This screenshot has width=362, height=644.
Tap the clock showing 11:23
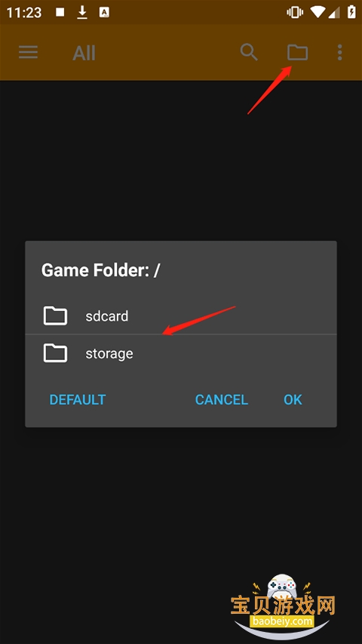(x=24, y=13)
